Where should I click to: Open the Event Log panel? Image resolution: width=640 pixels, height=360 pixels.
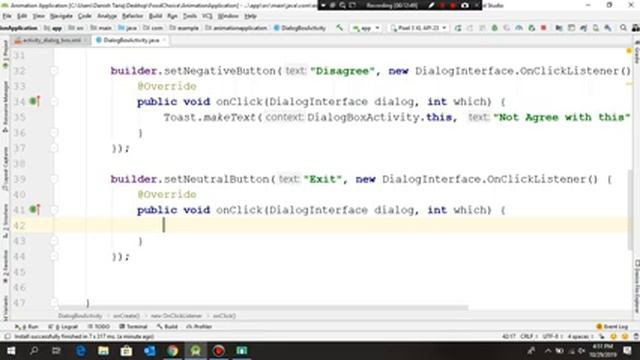click(612, 327)
